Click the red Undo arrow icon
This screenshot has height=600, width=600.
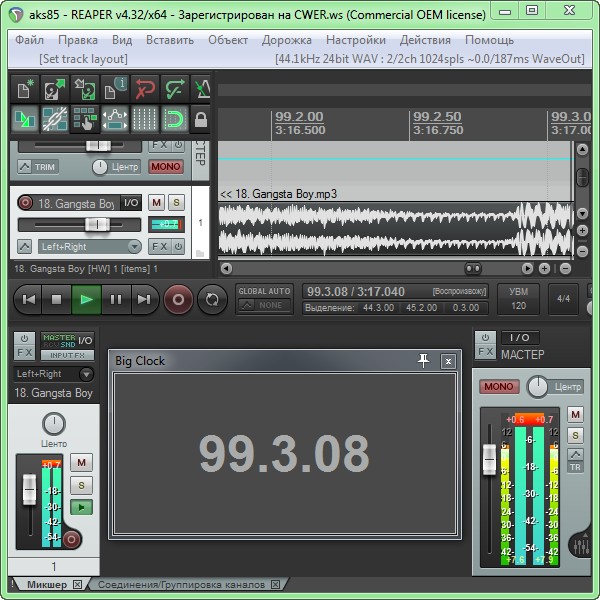[x=145, y=89]
